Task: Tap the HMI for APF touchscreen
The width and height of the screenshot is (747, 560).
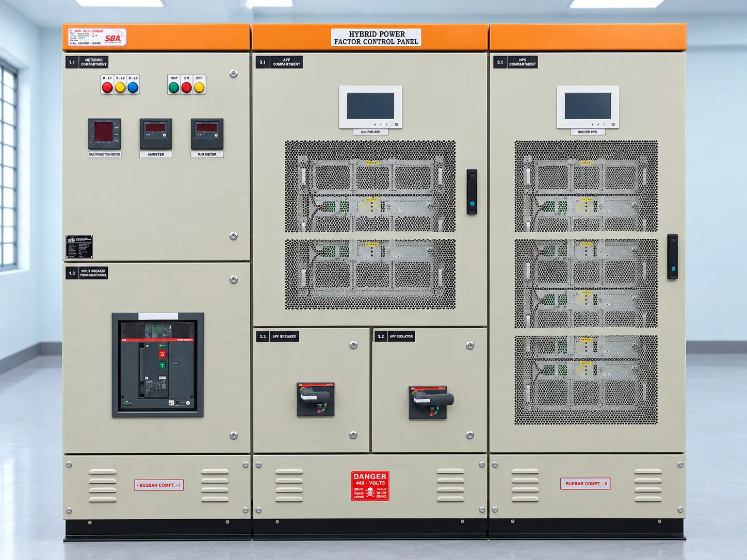Action: pyautogui.click(x=370, y=107)
